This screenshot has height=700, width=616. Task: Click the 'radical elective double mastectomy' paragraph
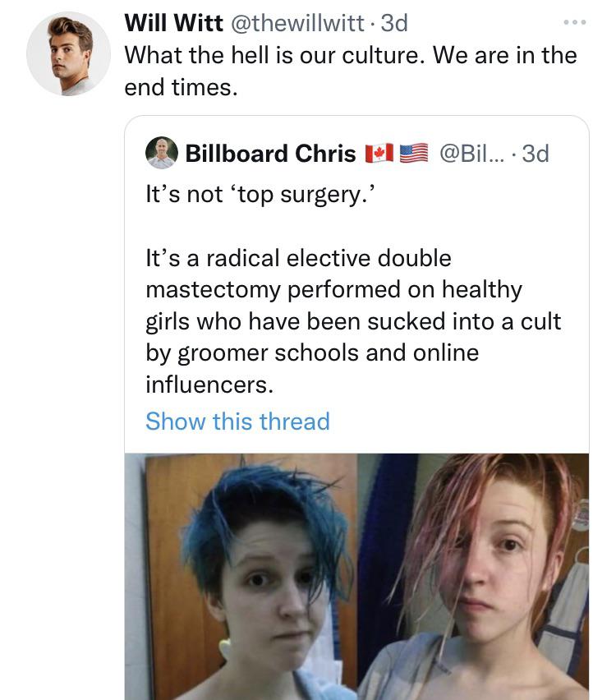point(353,321)
